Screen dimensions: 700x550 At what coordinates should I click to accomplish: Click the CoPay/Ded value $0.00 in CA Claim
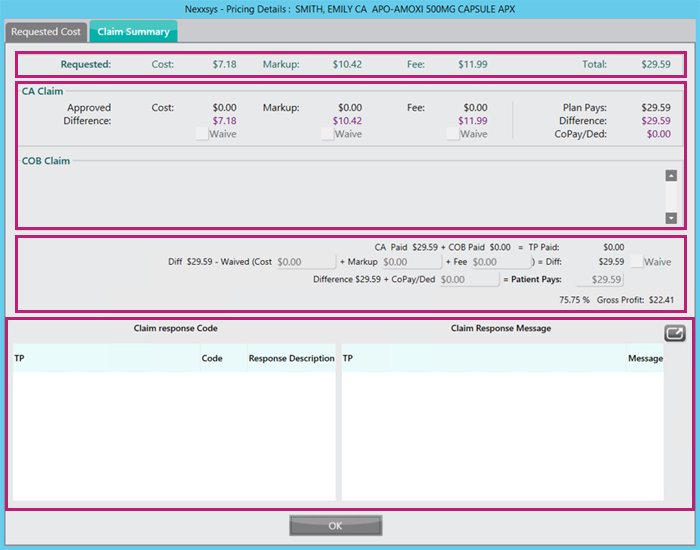659,134
